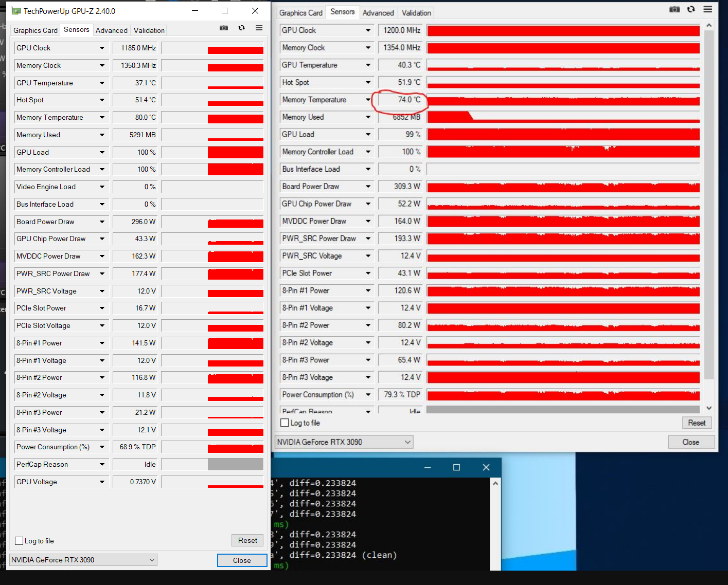Viewport: 728px width, 585px height.
Task: Click Reset in the left GPU-Z window
Action: point(247,540)
